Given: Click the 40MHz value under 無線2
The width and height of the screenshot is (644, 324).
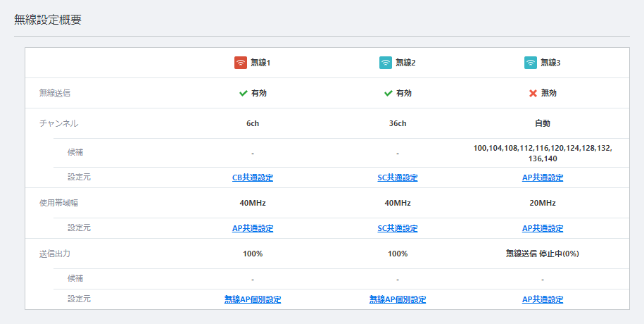Looking at the screenshot, I should coord(398,203).
